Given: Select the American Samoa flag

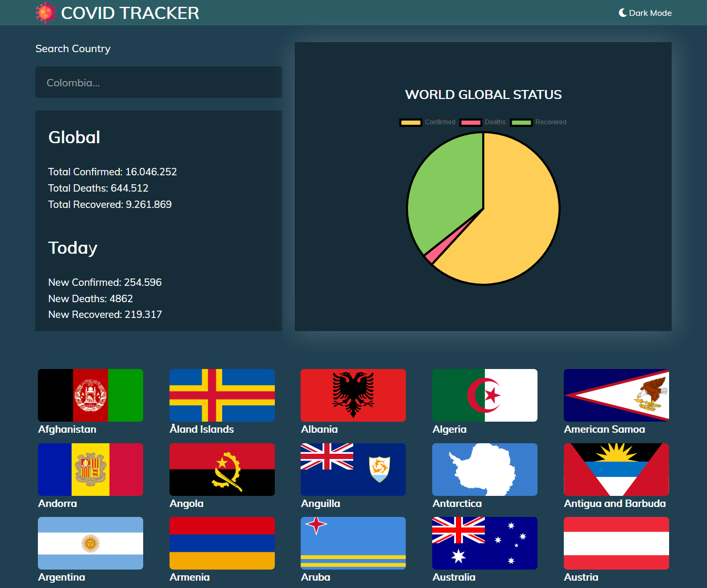Looking at the screenshot, I should pos(616,395).
